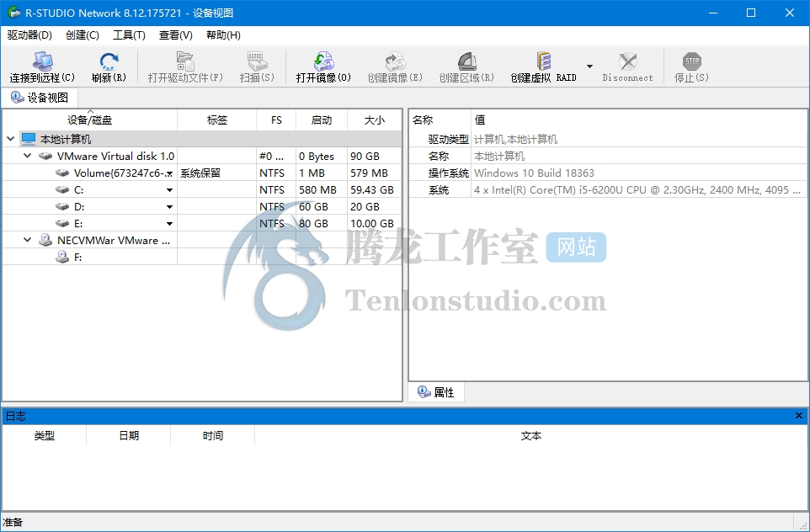Close the 日志 log panel

point(799,416)
